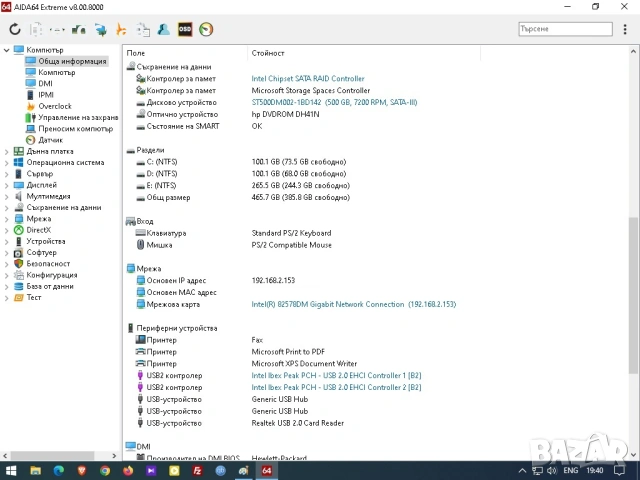Screen dimensions: 640x480
Task: Open the notification center icon
Action: [x=620, y=471]
